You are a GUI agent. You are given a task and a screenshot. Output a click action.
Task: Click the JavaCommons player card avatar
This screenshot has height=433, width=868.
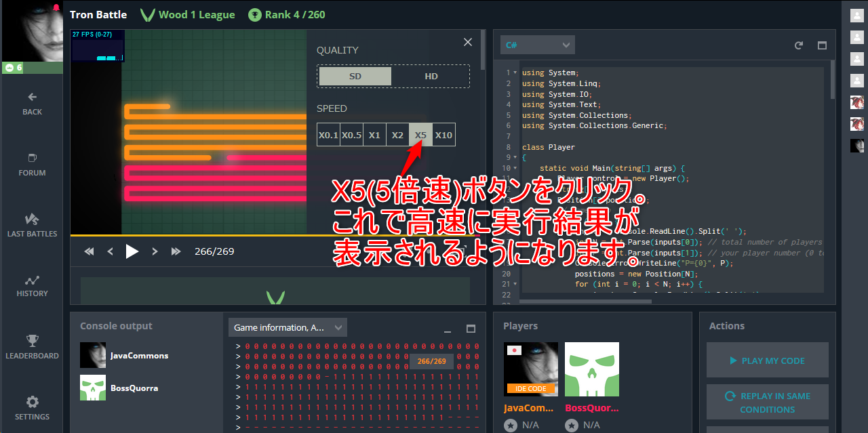531,369
